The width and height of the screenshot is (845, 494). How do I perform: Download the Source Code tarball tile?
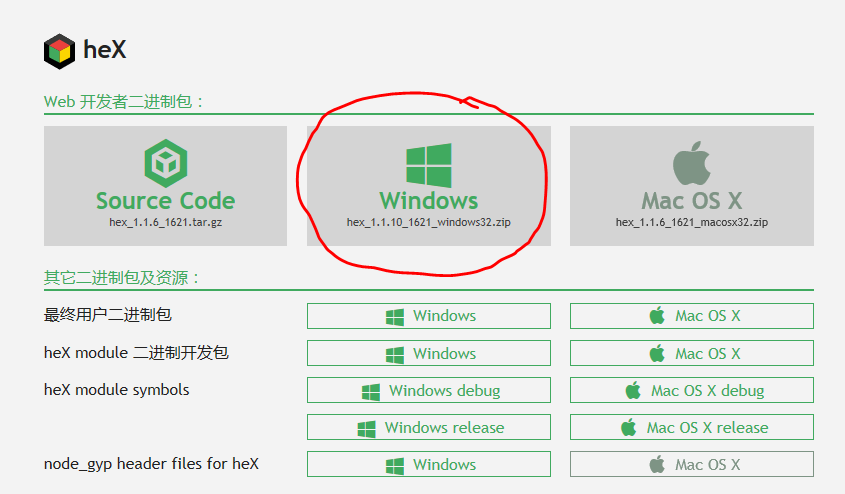[x=165, y=186]
